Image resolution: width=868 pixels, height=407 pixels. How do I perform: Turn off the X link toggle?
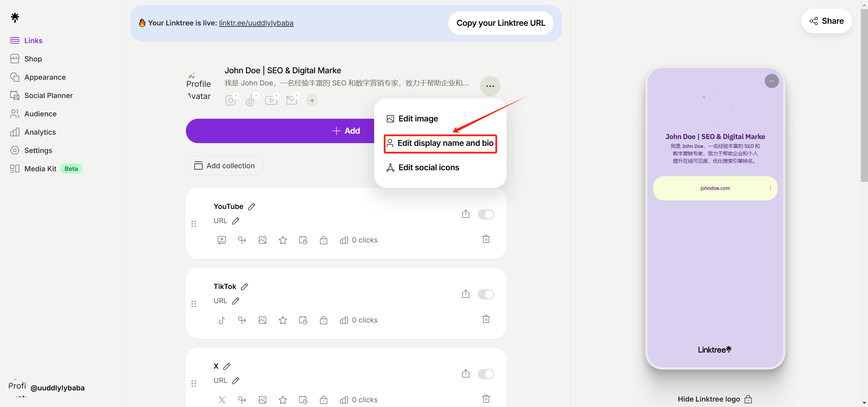tap(486, 374)
